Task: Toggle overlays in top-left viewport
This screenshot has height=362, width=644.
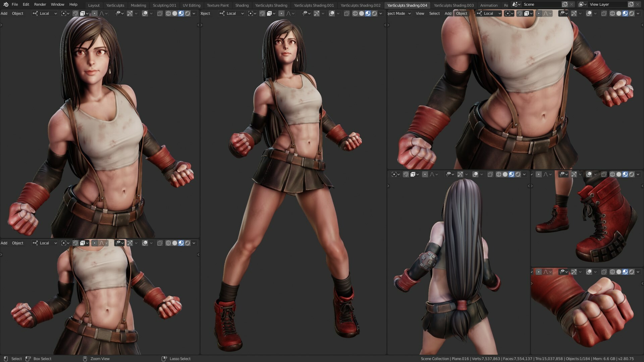Action: click(x=145, y=13)
